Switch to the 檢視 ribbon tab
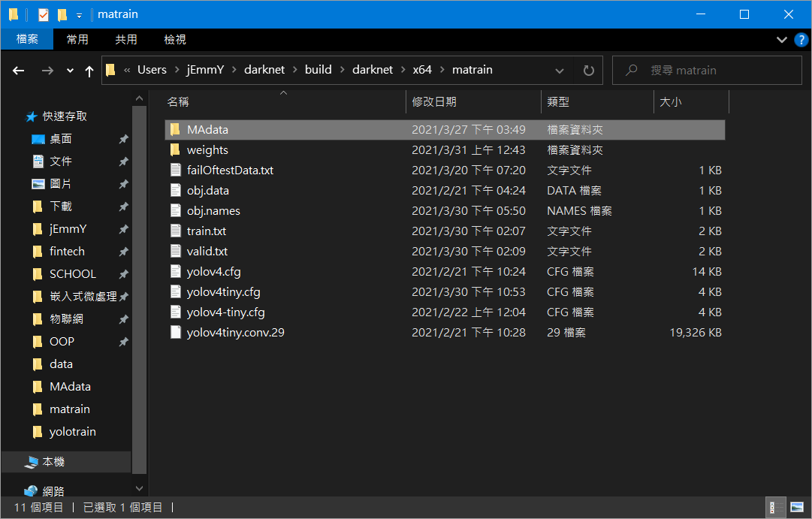 click(x=175, y=39)
